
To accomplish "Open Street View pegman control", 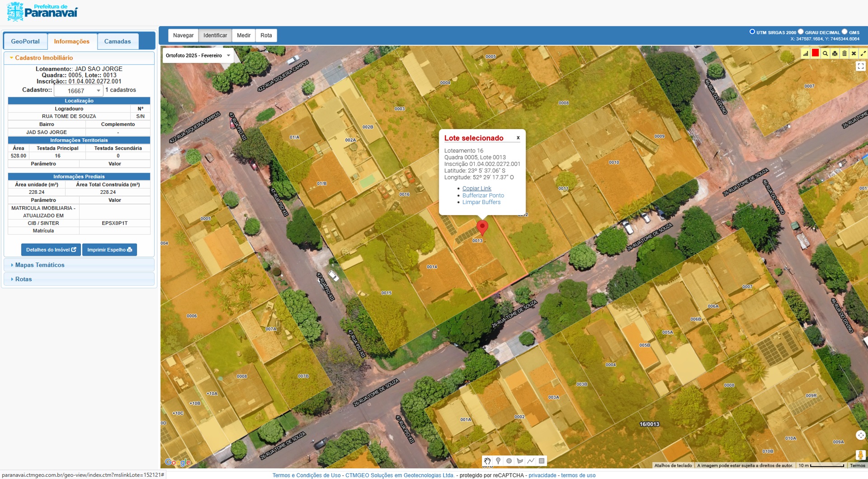I will (861, 455).
